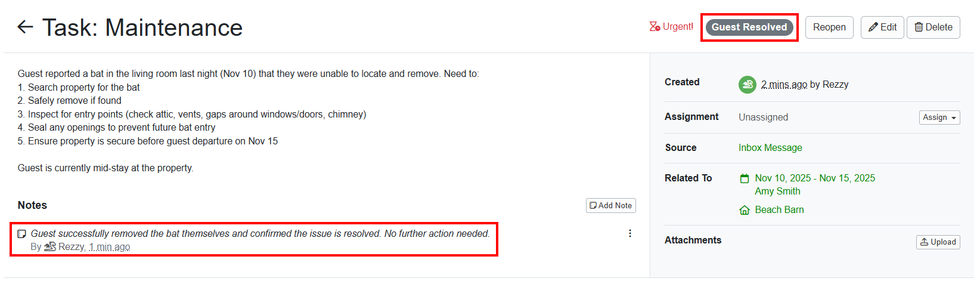980x284 pixels.
Task: Click the Guest Resolved status badge
Action: [x=749, y=27]
